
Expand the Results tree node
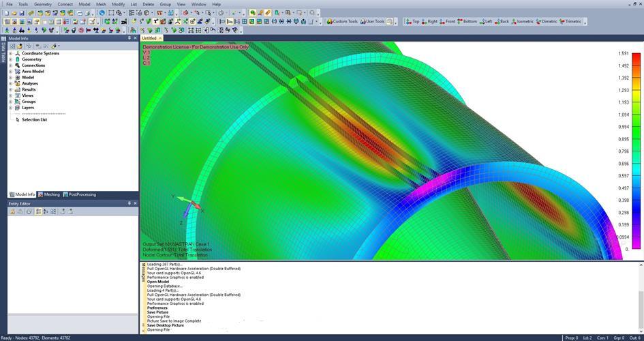(11, 89)
